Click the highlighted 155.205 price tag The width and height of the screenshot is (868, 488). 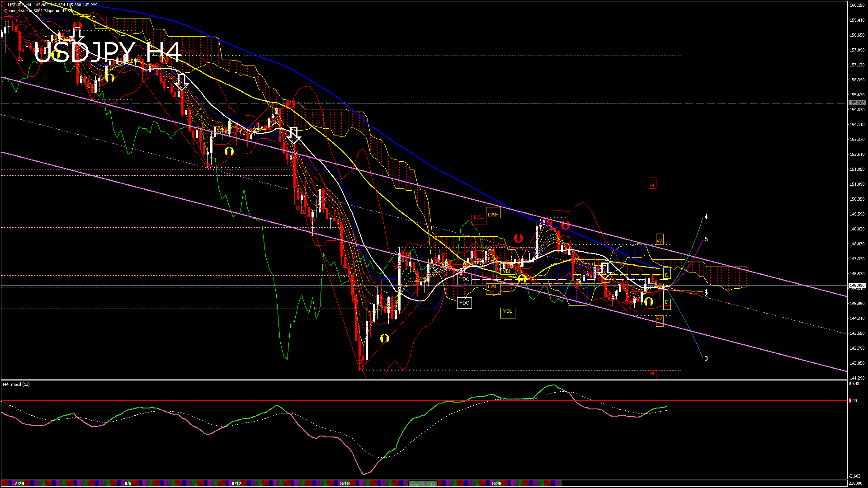[x=857, y=103]
